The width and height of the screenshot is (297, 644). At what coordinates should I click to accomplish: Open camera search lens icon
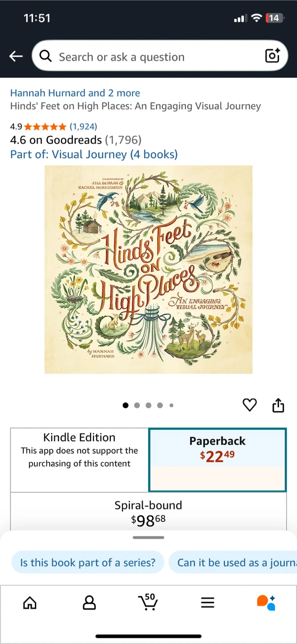click(272, 55)
